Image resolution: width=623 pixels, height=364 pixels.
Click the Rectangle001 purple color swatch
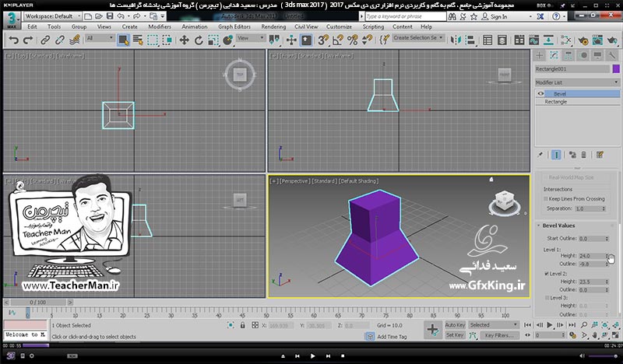click(x=616, y=69)
